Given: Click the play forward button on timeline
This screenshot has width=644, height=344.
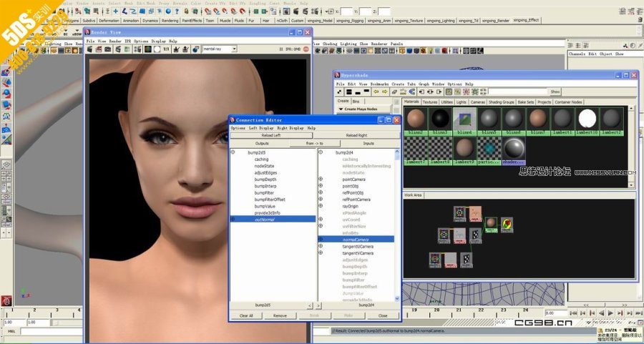Looking at the screenshot, I should (610, 313).
